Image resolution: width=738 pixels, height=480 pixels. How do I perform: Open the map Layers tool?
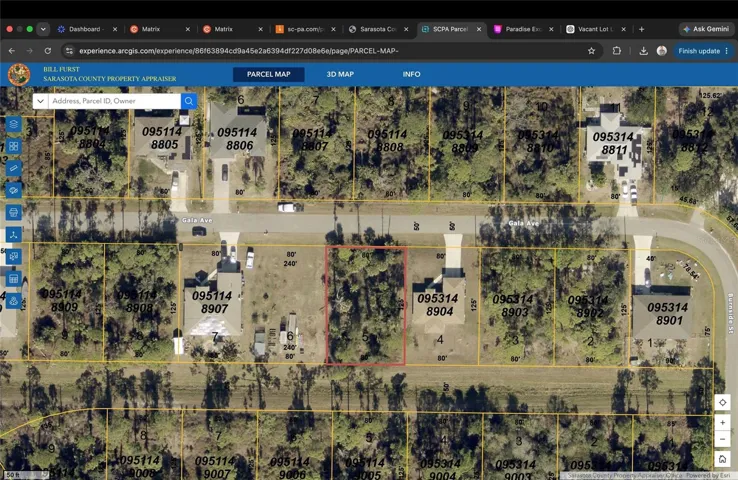point(14,124)
